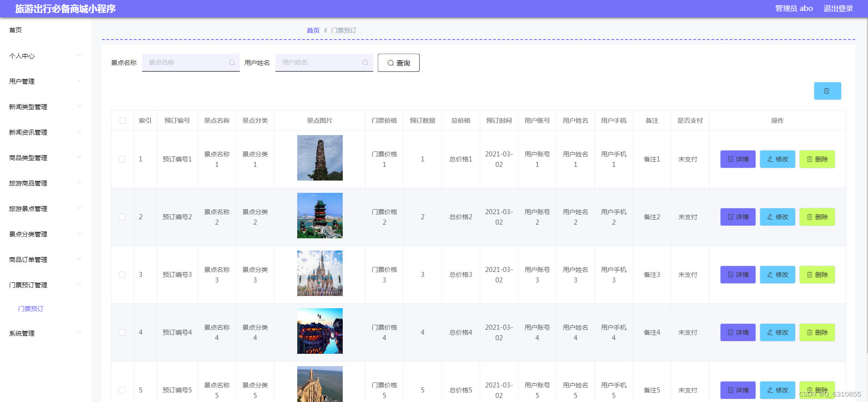Click 删除 for 预订编号1

pyautogui.click(x=817, y=159)
